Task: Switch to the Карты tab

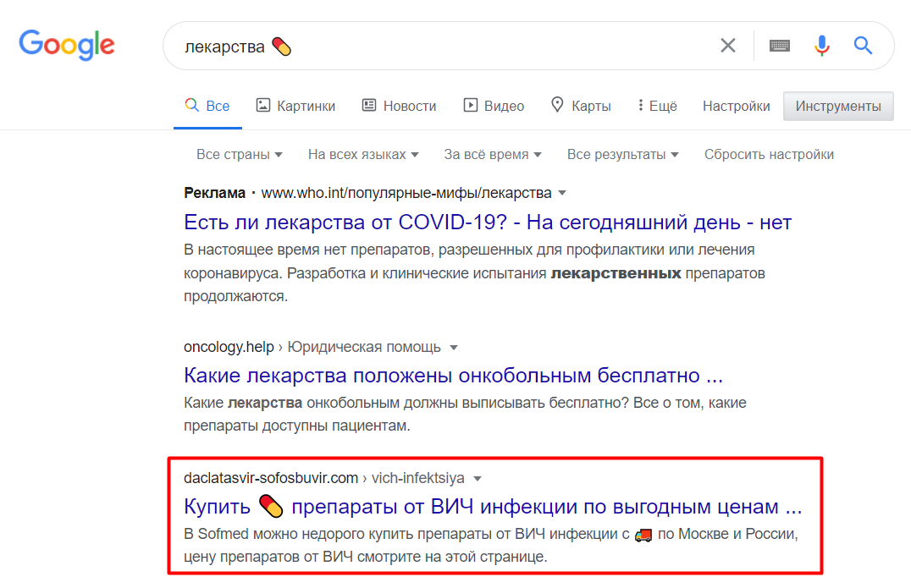Action: click(581, 106)
